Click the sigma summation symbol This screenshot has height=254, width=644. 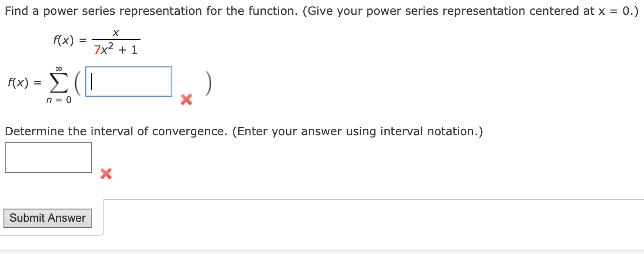58,82
